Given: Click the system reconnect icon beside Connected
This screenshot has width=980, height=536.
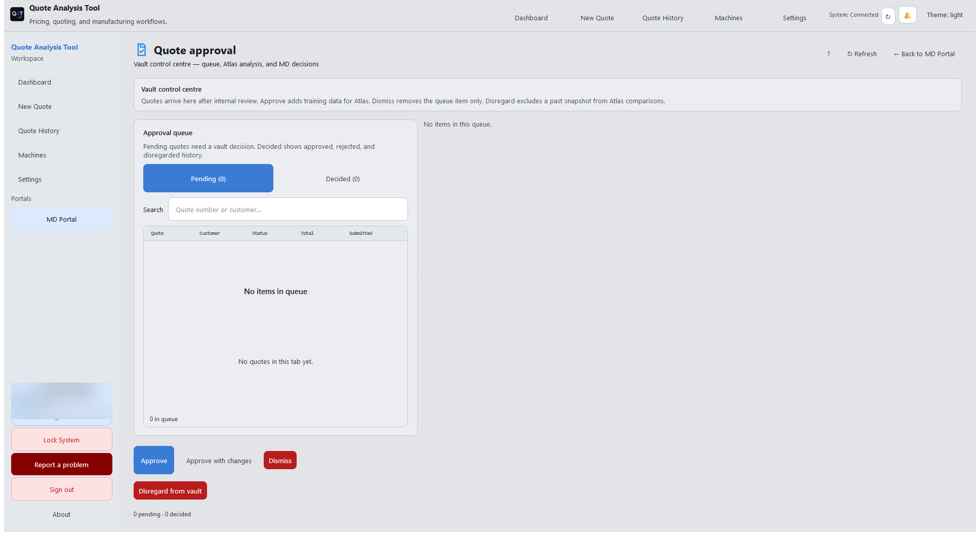Looking at the screenshot, I should point(888,16).
